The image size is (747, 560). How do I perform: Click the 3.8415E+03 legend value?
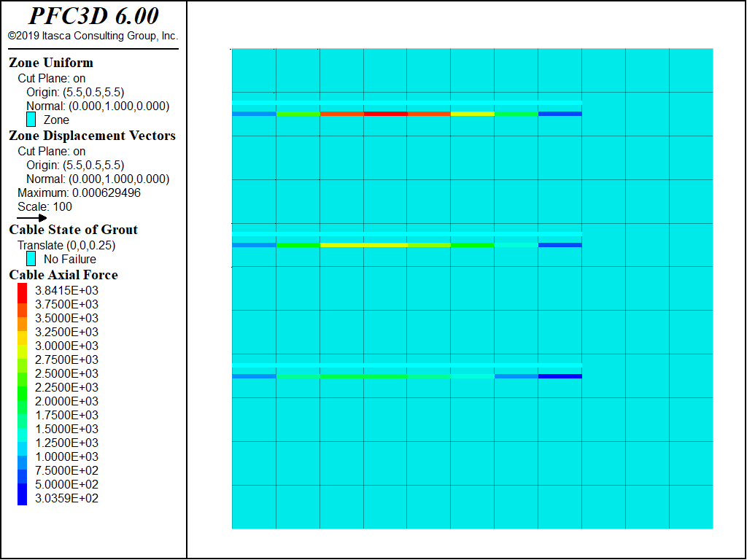pos(66,290)
